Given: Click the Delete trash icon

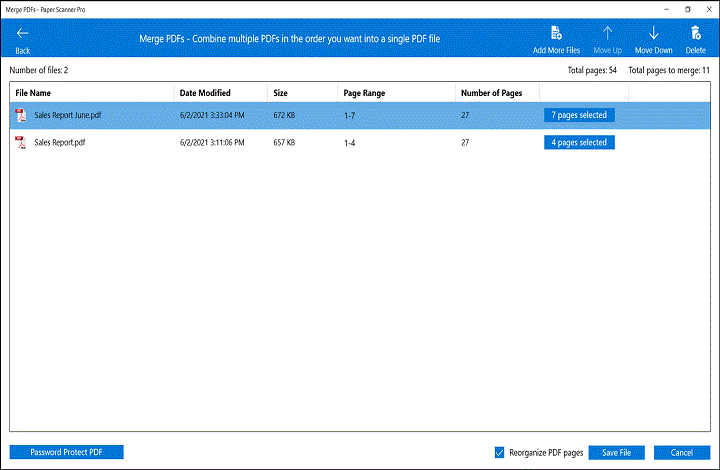Looking at the screenshot, I should point(695,34).
